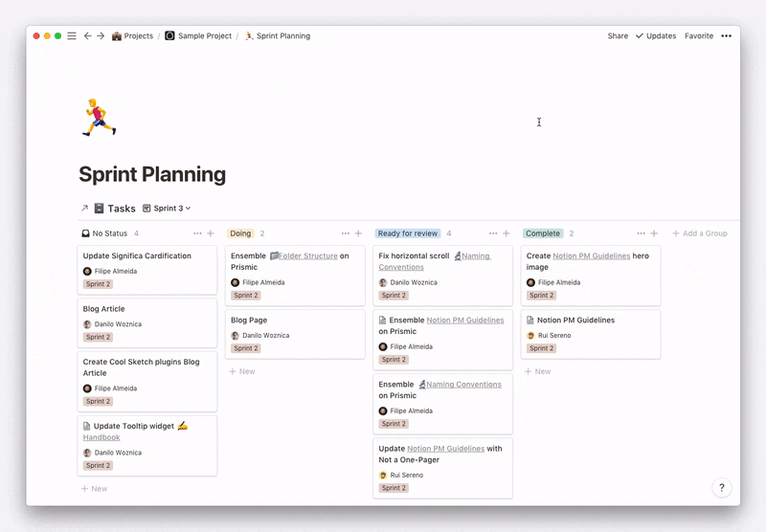Open the Blog Article card
The width and height of the screenshot is (766, 532).
[147, 323]
